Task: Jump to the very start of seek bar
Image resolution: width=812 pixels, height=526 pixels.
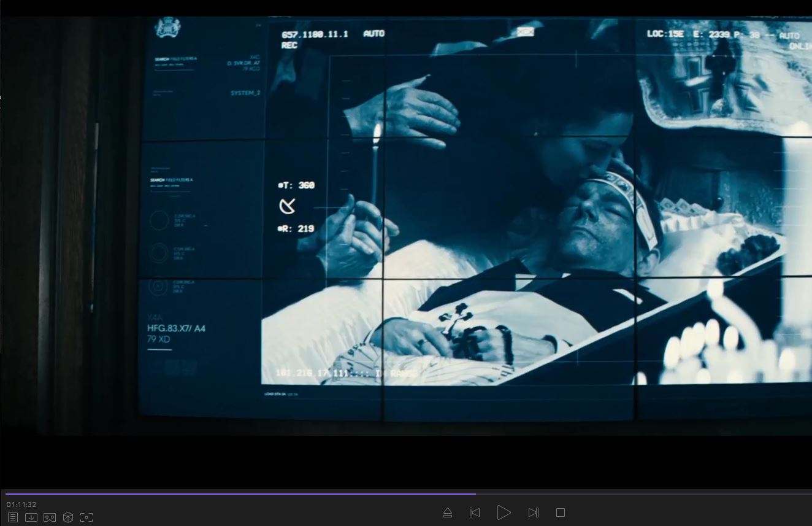Action: [x=6, y=493]
